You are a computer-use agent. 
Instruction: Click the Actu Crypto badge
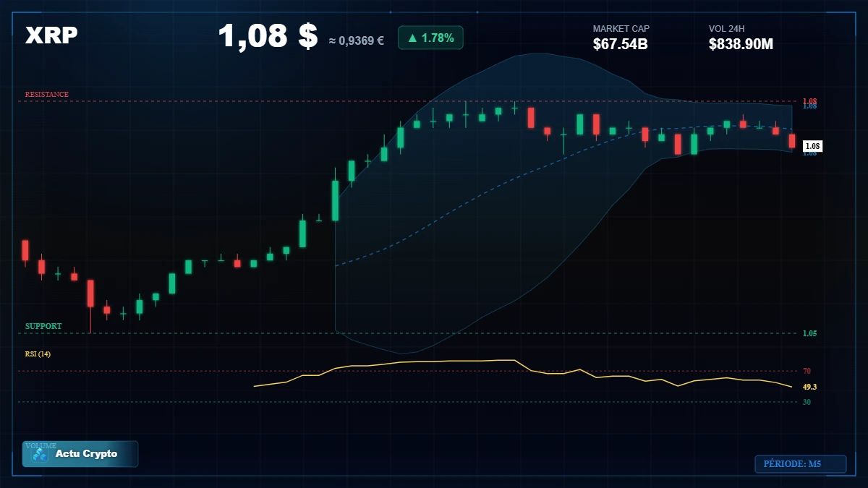(80, 454)
